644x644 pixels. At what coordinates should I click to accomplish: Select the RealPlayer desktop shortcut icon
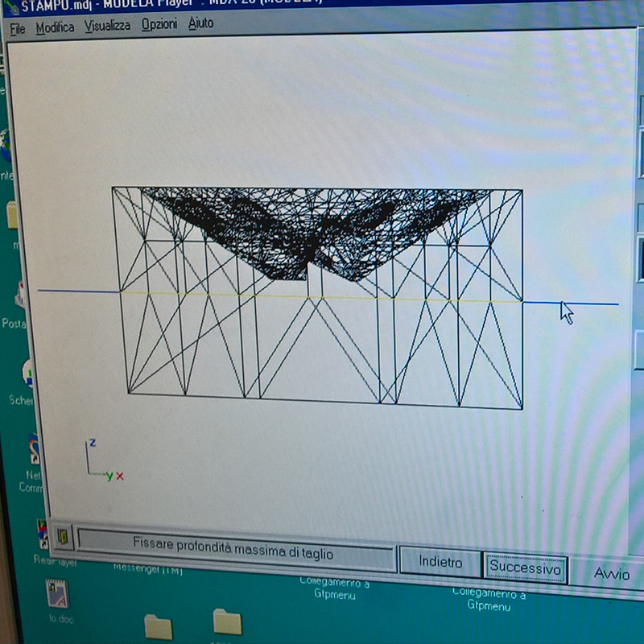click(x=43, y=534)
